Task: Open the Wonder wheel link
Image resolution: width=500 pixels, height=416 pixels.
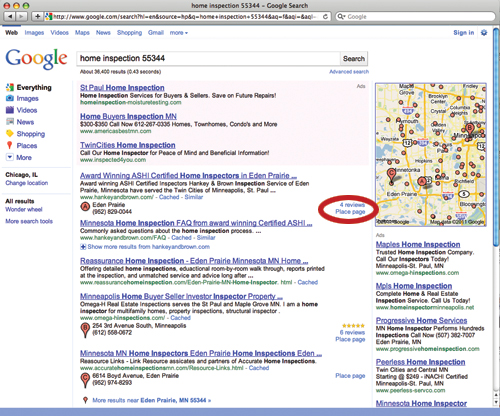Action: tap(24, 209)
